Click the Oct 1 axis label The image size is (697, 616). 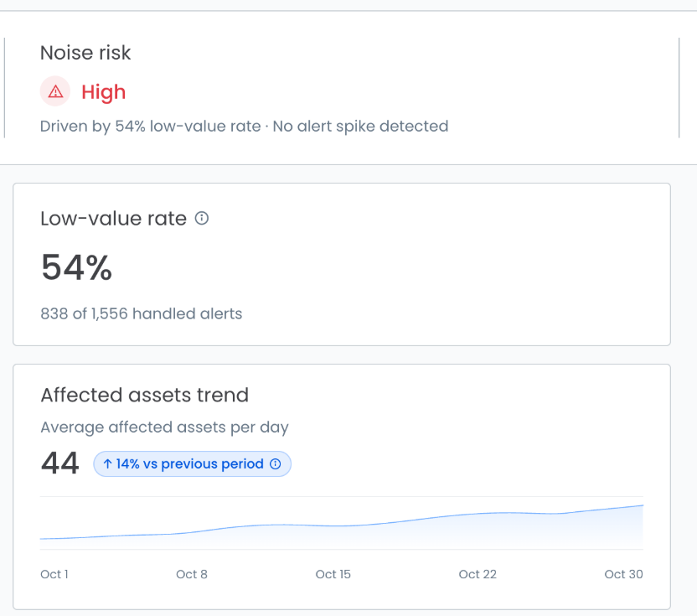tap(54, 574)
